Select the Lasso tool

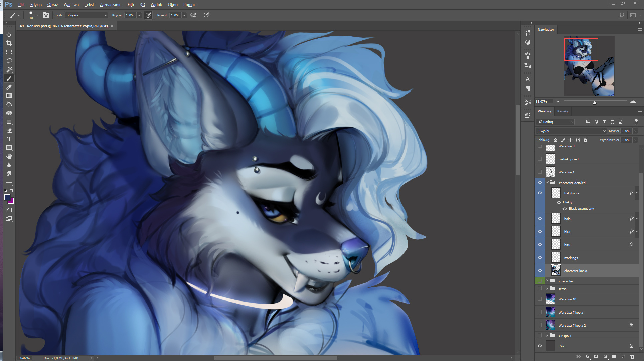[x=9, y=61]
